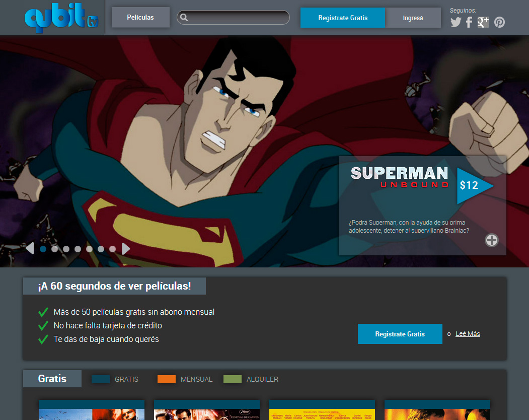Image resolution: width=529 pixels, height=420 pixels.
Task: Click Registrate Gratis in the header
Action: [343, 18]
